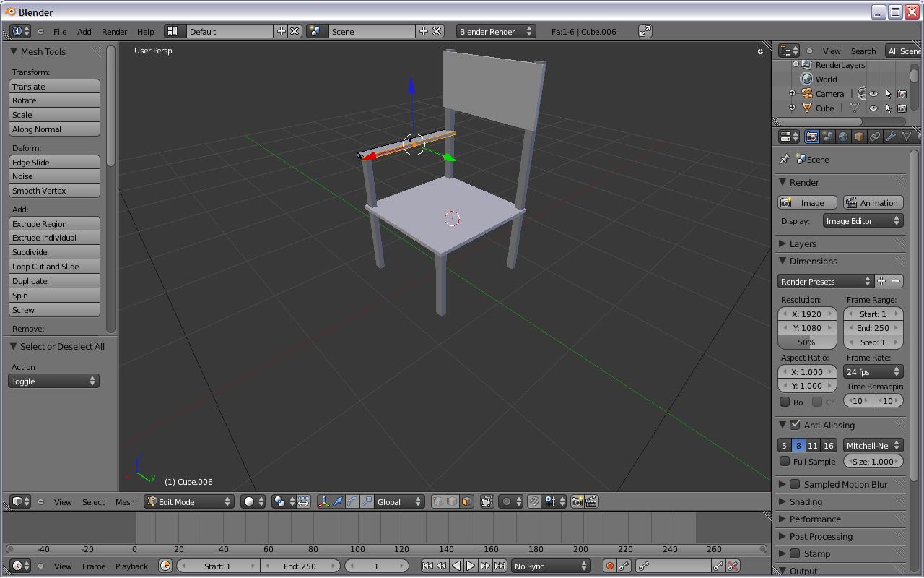Switch to face select mode
The width and height of the screenshot is (924, 578).
click(466, 501)
